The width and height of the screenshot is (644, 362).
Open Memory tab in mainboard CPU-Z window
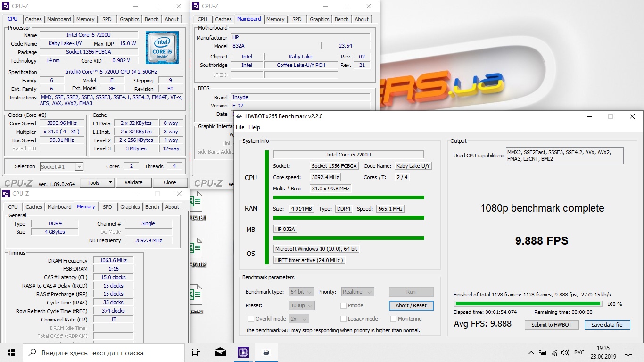click(x=275, y=19)
